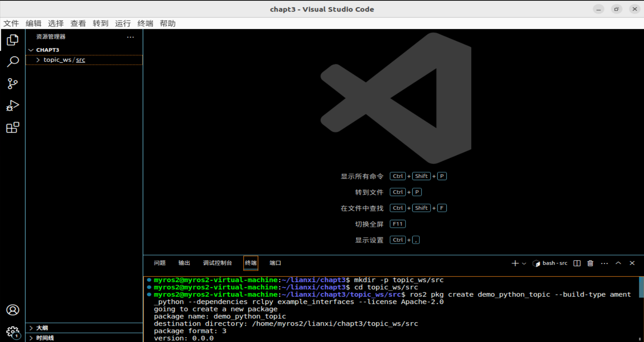The width and height of the screenshot is (644, 342).
Task: Click the terminal scrollbar thumb
Action: pos(641,287)
